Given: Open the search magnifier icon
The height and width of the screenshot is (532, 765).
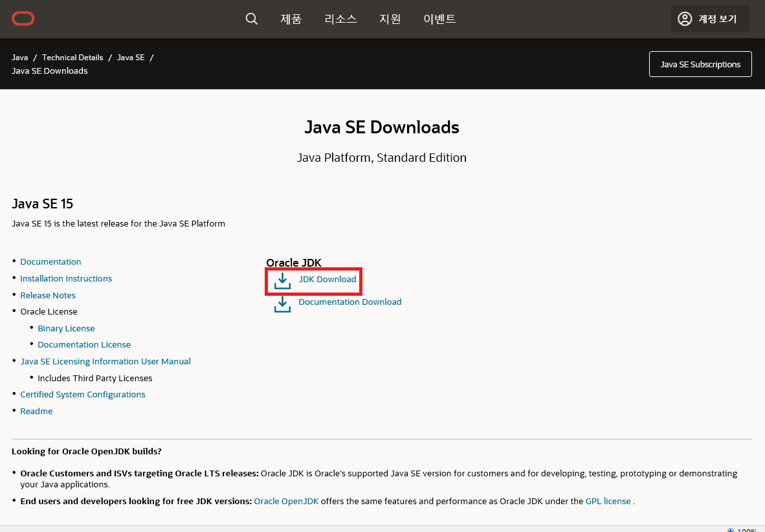Looking at the screenshot, I should point(251,19).
